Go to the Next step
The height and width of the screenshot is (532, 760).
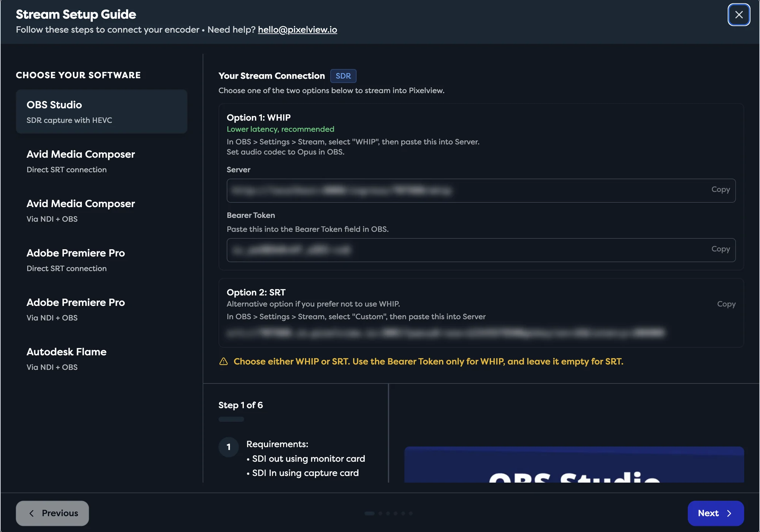(716, 513)
